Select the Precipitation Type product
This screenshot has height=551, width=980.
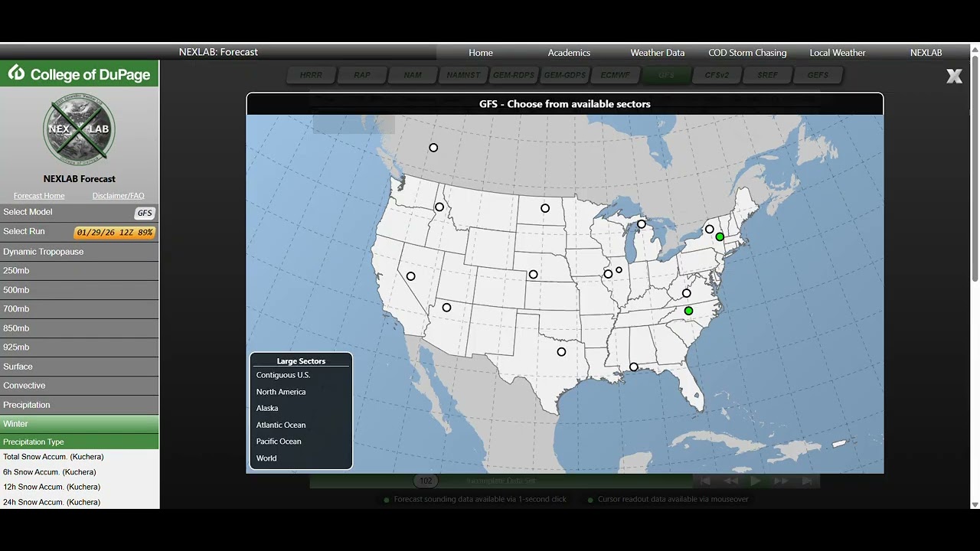[80, 442]
